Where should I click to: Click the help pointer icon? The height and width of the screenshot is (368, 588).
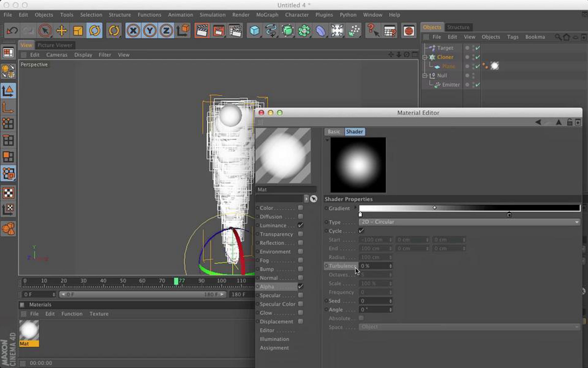point(373,31)
